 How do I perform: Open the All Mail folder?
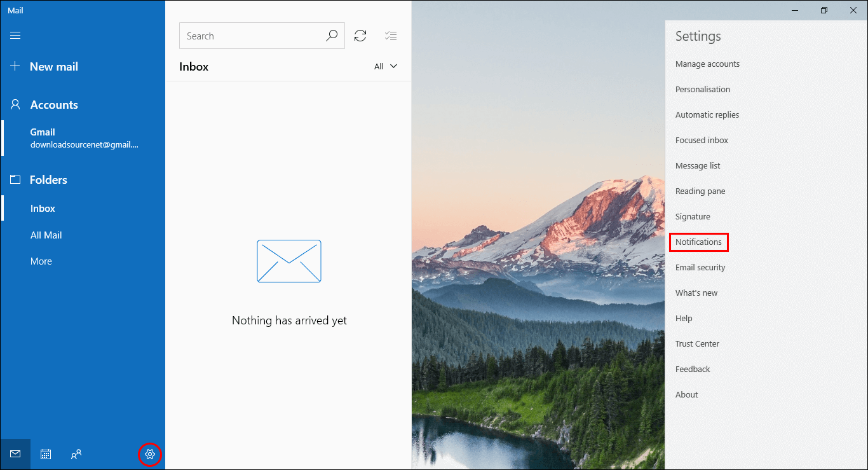tap(46, 235)
